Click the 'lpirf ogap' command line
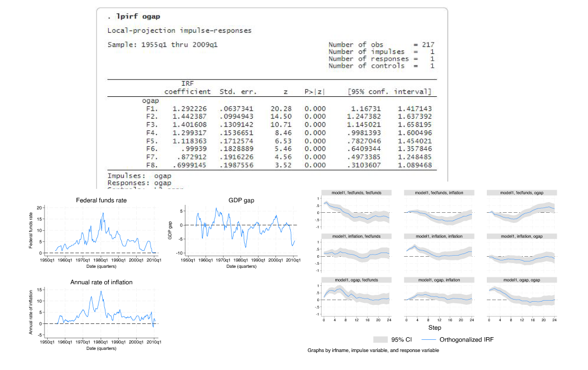The image size is (588, 370). click(134, 16)
